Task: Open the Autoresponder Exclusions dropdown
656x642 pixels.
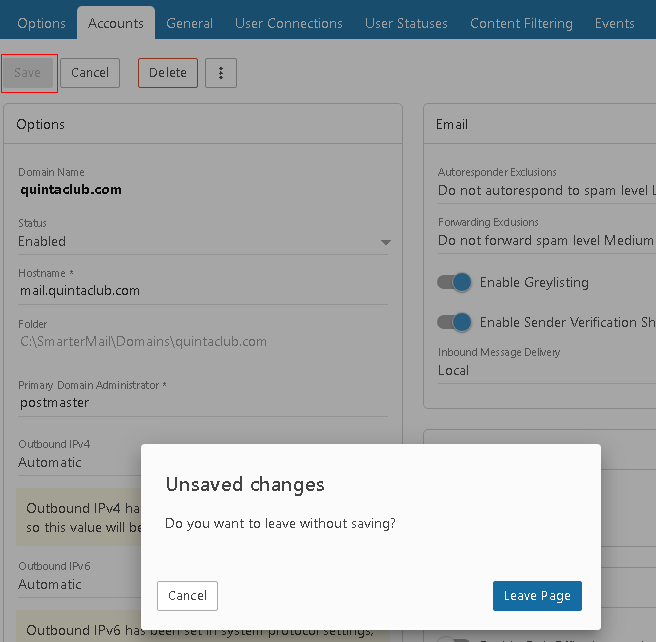Action: pyautogui.click(x=546, y=190)
